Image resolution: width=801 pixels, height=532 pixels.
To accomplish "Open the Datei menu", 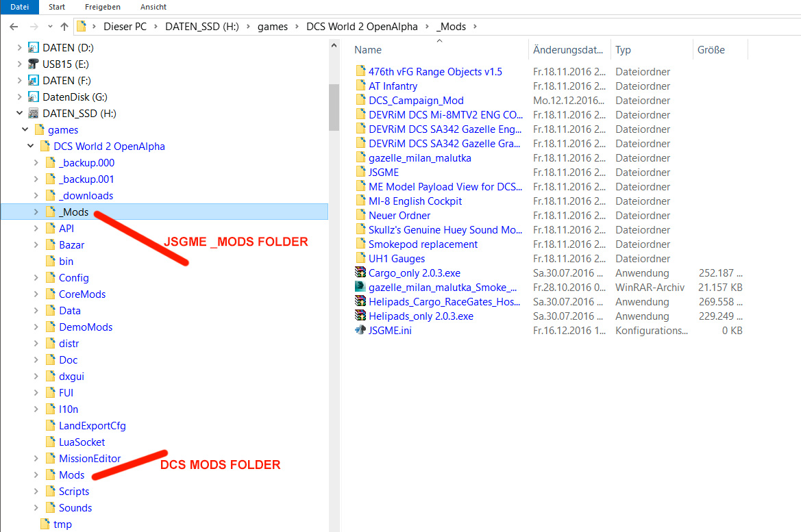I will (19, 7).
